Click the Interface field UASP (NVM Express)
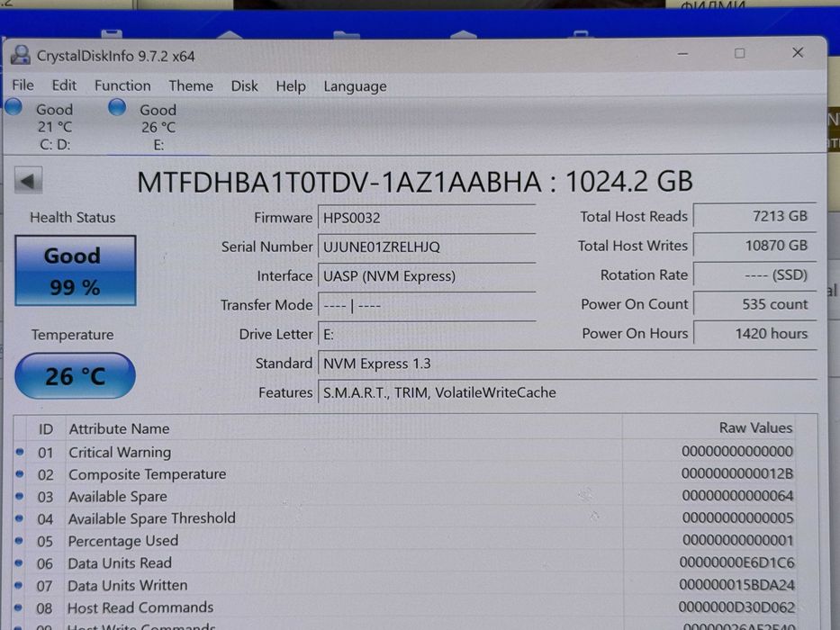The width and height of the screenshot is (840, 630). coord(427,276)
